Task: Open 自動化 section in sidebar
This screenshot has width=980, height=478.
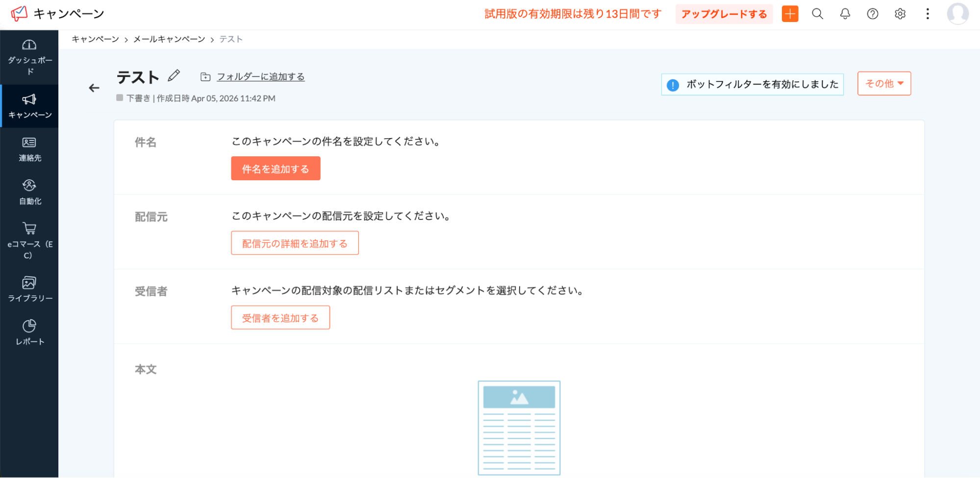Action: pos(29,192)
